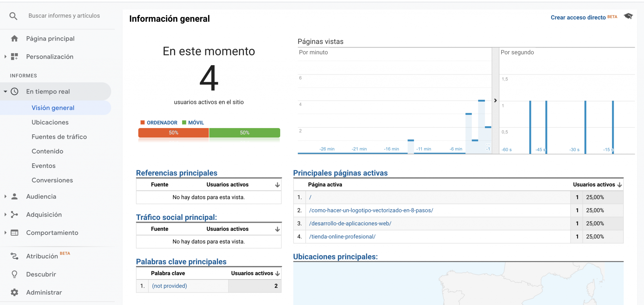
Task: Click the search magnifier icon
Action: [13, 15]
